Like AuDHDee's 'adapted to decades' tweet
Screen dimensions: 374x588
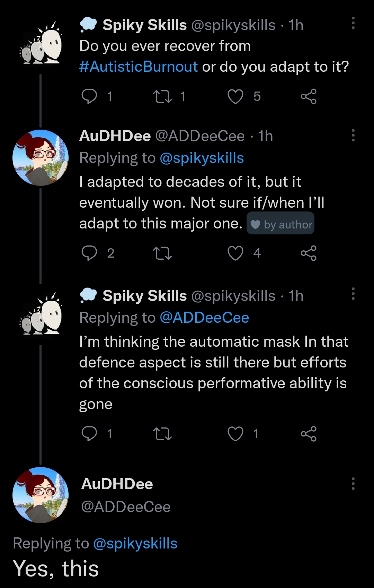235,253
